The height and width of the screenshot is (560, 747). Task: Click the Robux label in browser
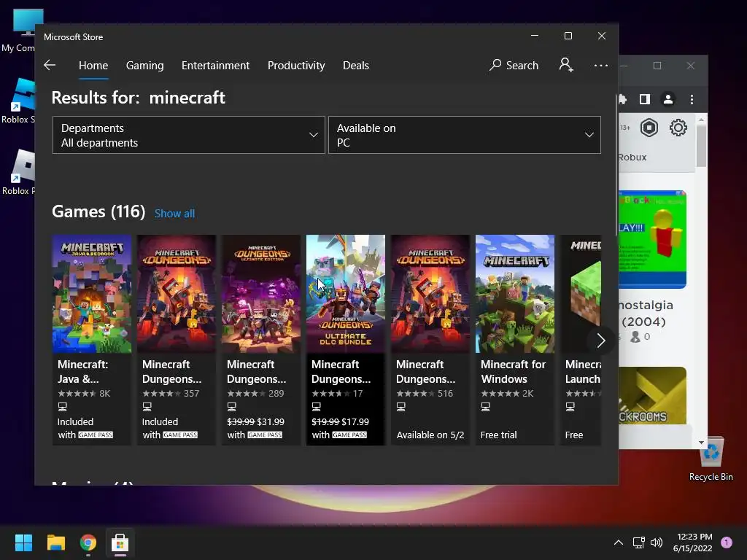point(632,157)
